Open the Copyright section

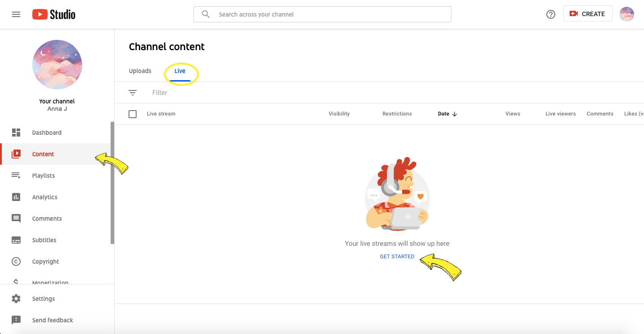[45, 261]
